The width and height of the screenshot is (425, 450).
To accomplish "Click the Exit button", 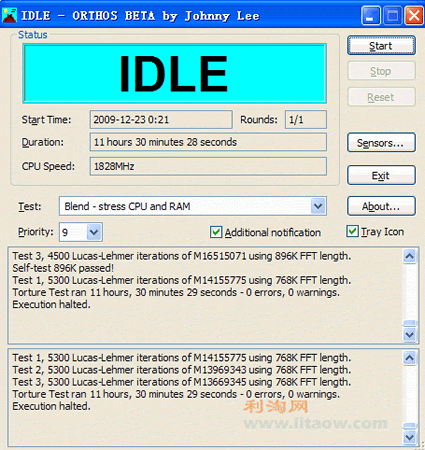I will coord(381,175).
